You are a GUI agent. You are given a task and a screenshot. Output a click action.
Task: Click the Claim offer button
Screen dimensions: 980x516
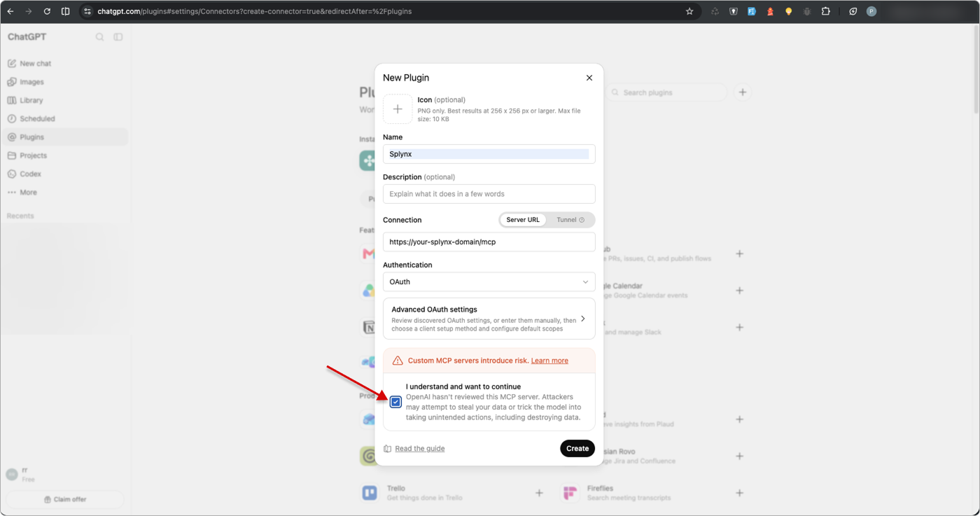[x=65, y=499]
